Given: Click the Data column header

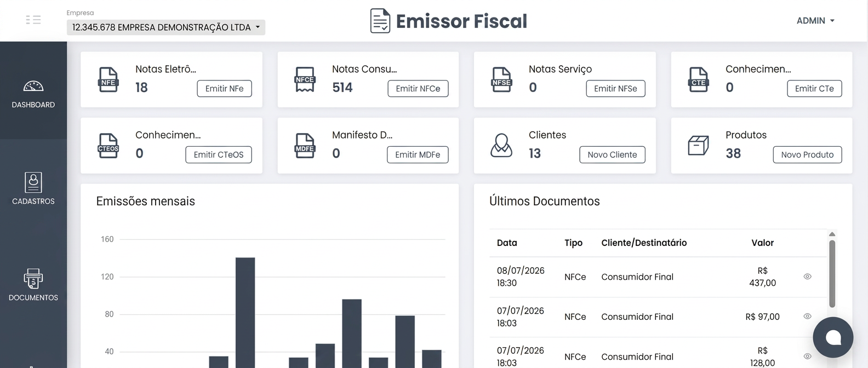Looking at the screenshot, I should 507,243.
